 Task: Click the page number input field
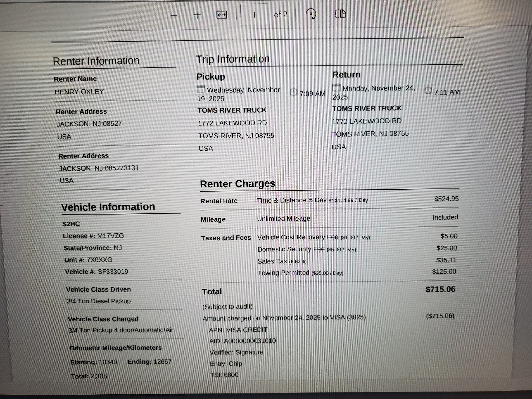253,15
